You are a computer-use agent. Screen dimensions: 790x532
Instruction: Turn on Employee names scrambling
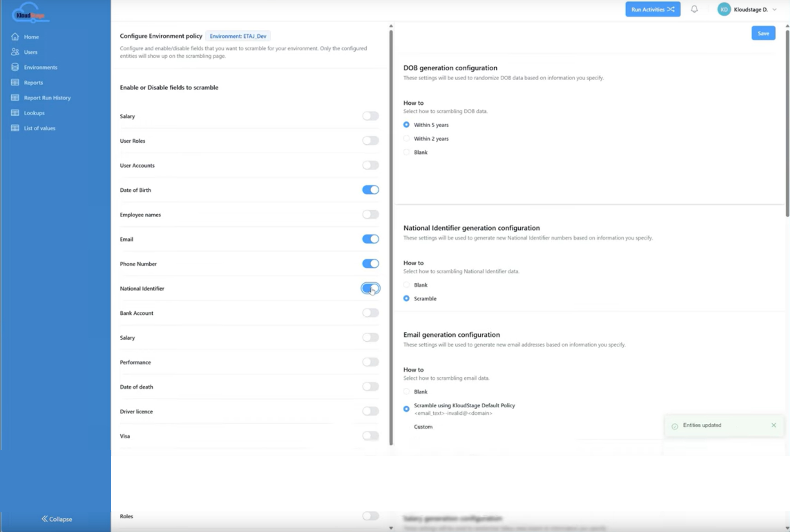point(370,215)
